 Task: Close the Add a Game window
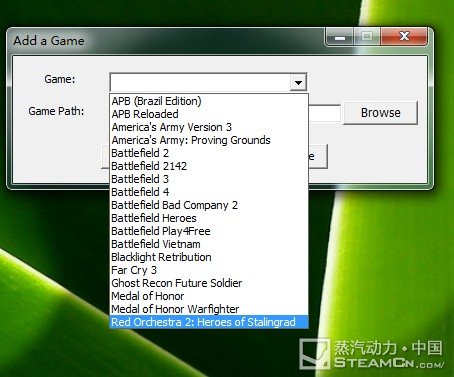[x=404, y=36]
